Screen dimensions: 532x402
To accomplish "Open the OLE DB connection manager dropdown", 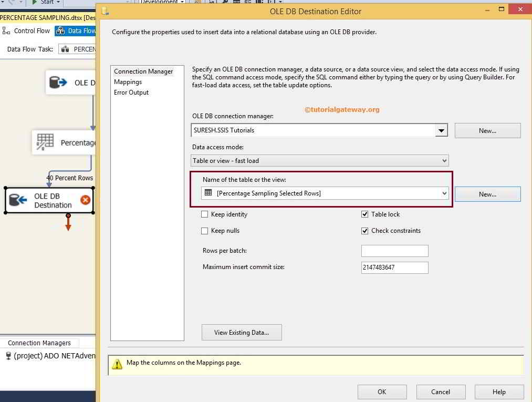I will pyautogui.click(x=441, y=130).
